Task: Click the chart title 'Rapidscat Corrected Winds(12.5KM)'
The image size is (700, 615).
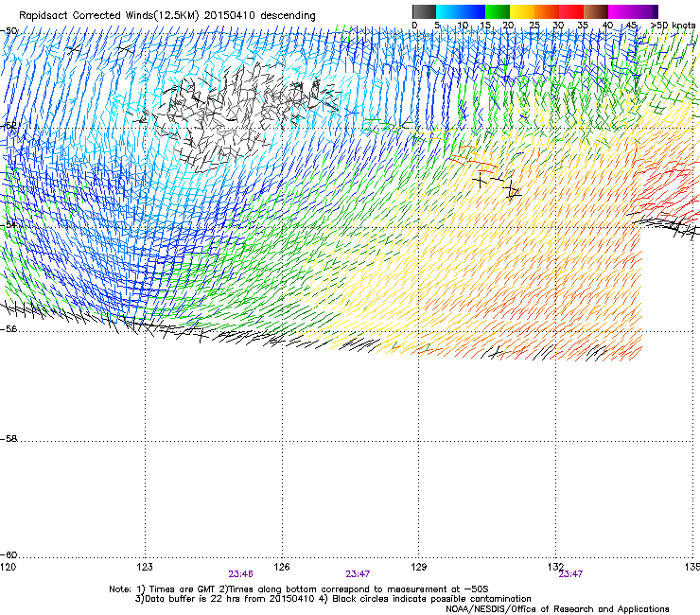Action: click(109, 16)
